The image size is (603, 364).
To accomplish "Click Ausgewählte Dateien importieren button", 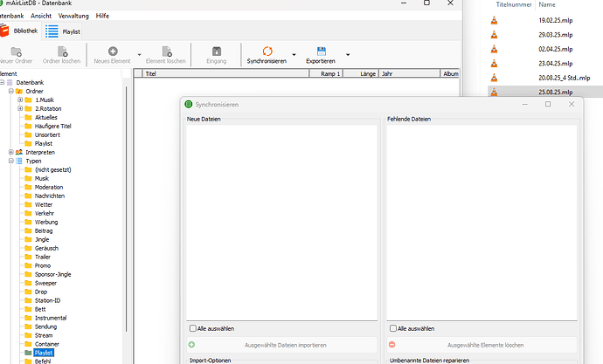I will 282,345.
